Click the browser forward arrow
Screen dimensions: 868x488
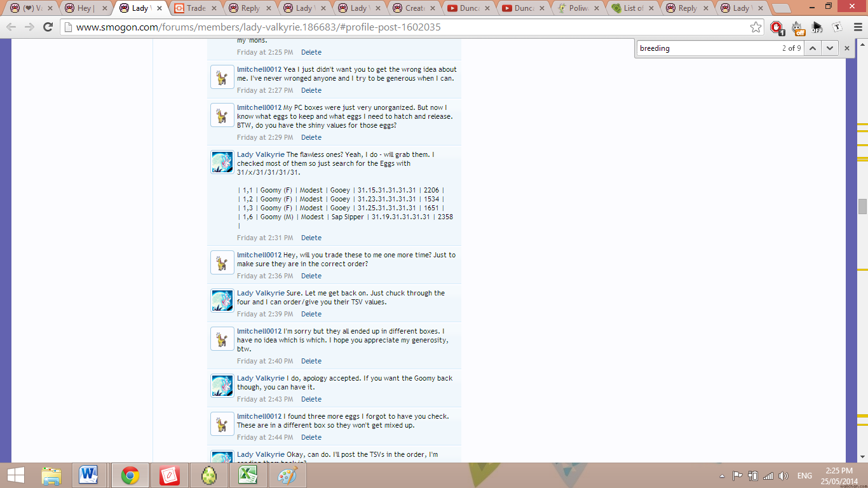[29, 27]
